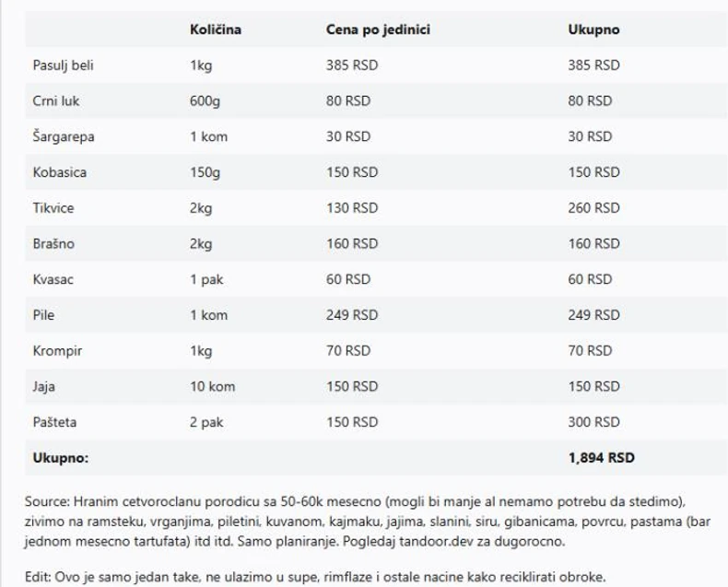This screenshot has width=728, height=587.
Task: Click the Kobasica 150g quantity cell
Action: (x=206, y=172)
